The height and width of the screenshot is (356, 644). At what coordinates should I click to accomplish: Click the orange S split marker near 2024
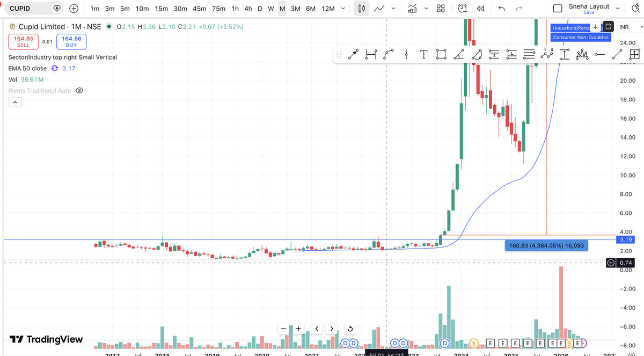pos(473,343)
